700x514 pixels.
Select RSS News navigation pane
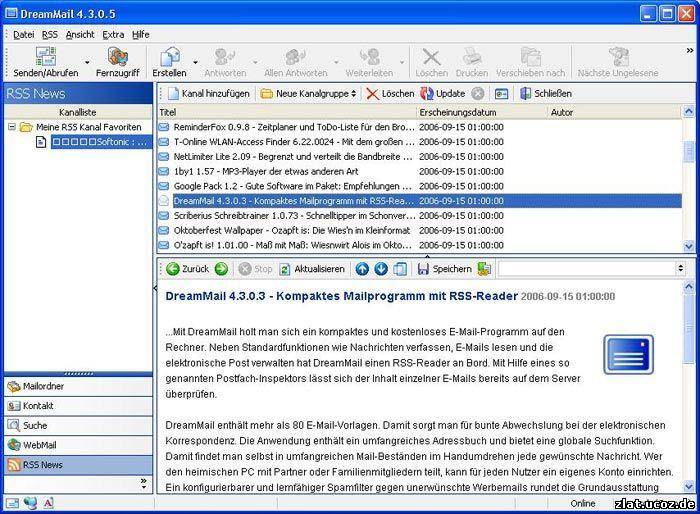coord(78,465)
